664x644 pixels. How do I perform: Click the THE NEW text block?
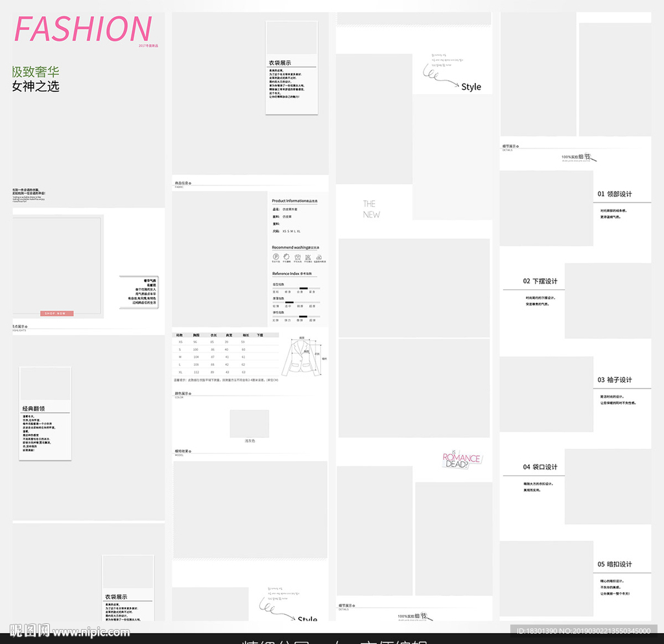372,209
